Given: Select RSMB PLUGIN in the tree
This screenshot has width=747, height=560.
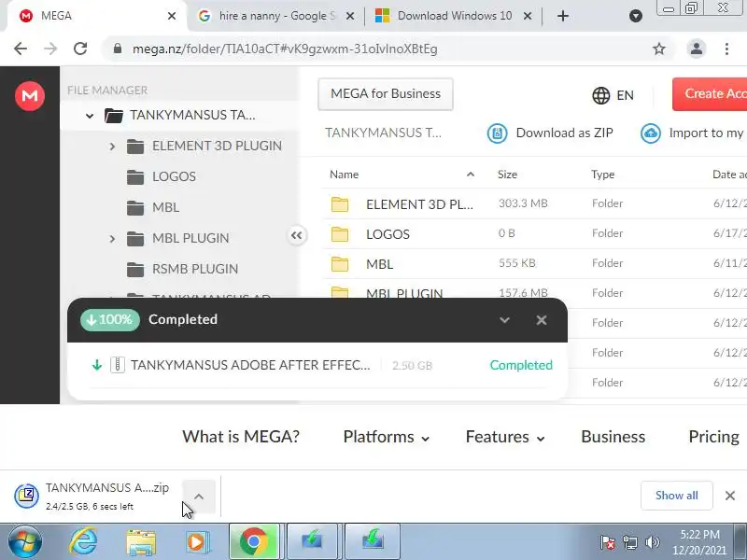Looking at the screenshot, I should [195, 269].
